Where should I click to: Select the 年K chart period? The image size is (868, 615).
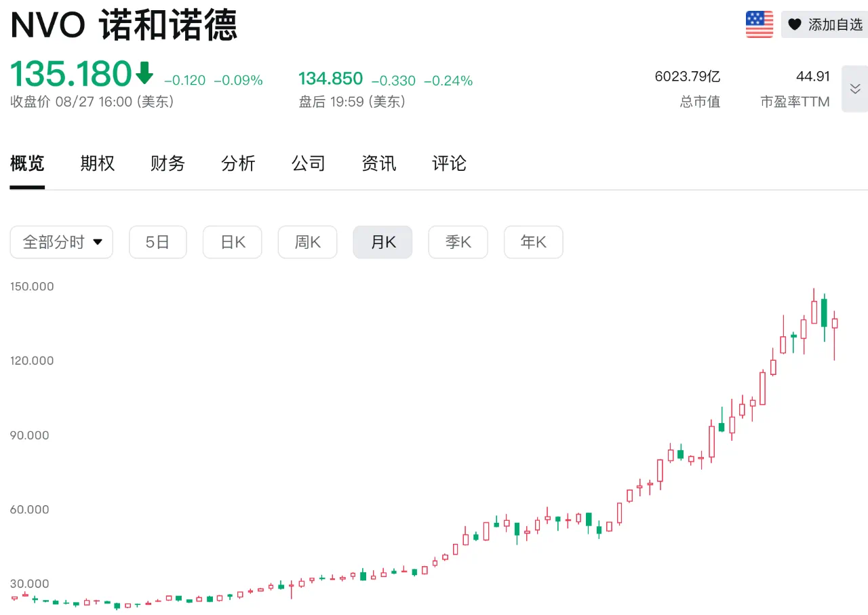pos(533,242)
